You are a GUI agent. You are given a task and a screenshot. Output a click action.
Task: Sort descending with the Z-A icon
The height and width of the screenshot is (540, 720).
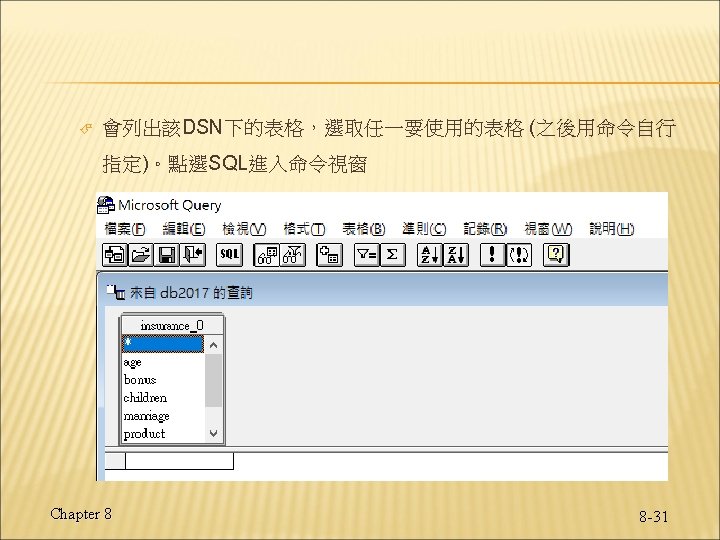[x=456, y=255]
